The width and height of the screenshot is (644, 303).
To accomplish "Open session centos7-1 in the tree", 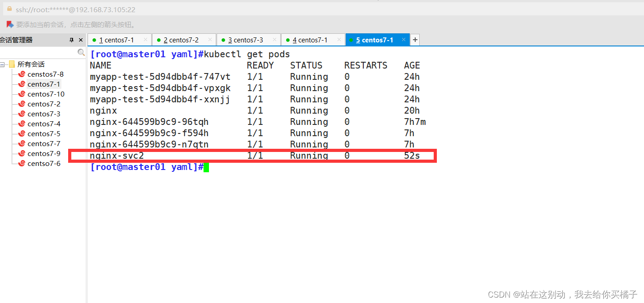I will (x=44, y=84).
